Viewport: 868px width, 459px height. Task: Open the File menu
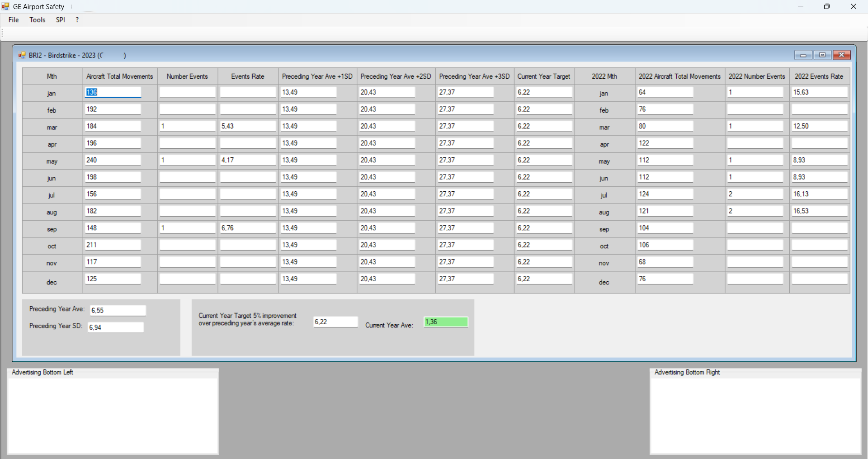pos(14,20)
